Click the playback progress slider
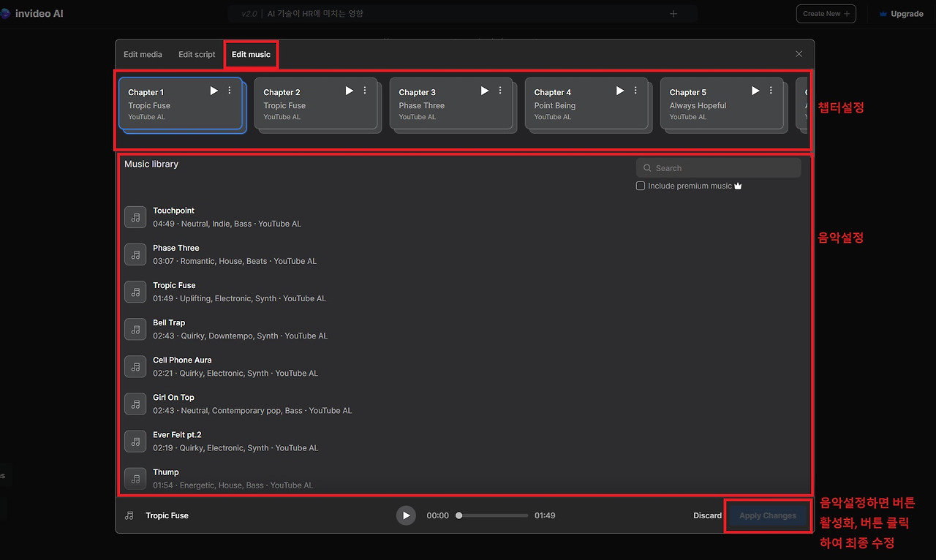This screenshot has height=560, width=936. coord(493,515)
